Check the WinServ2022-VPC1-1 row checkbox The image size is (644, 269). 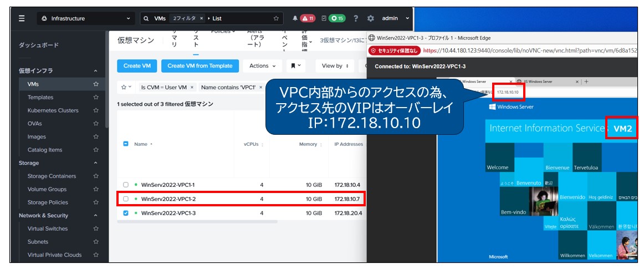[126, 184]
